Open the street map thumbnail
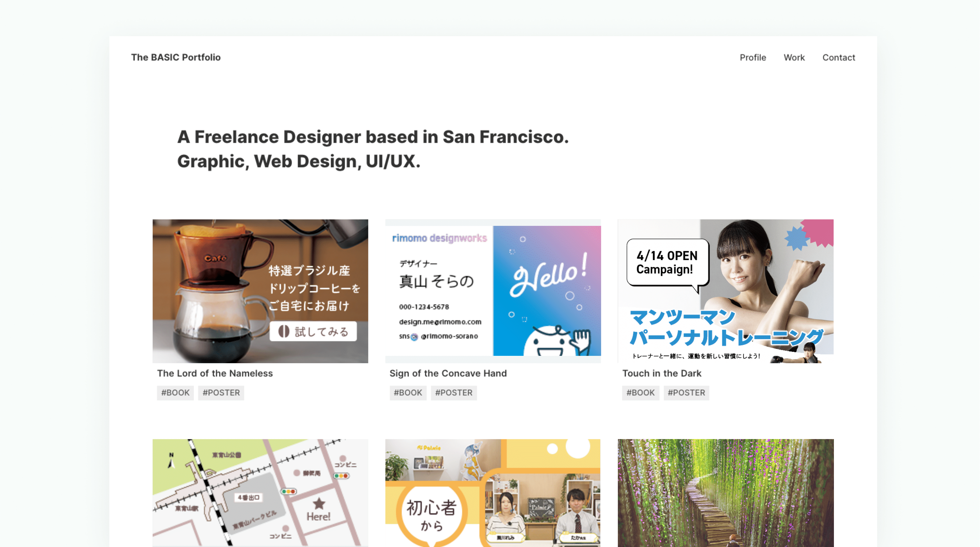 260,493
